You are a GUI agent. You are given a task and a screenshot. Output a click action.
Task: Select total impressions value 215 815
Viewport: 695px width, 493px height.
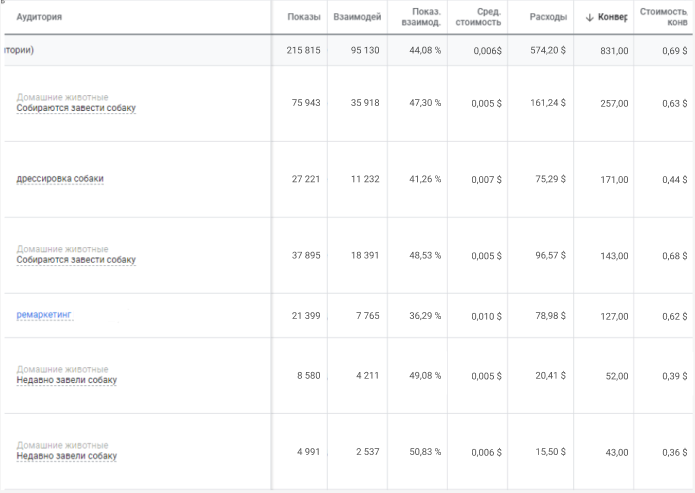pos(303,50)
